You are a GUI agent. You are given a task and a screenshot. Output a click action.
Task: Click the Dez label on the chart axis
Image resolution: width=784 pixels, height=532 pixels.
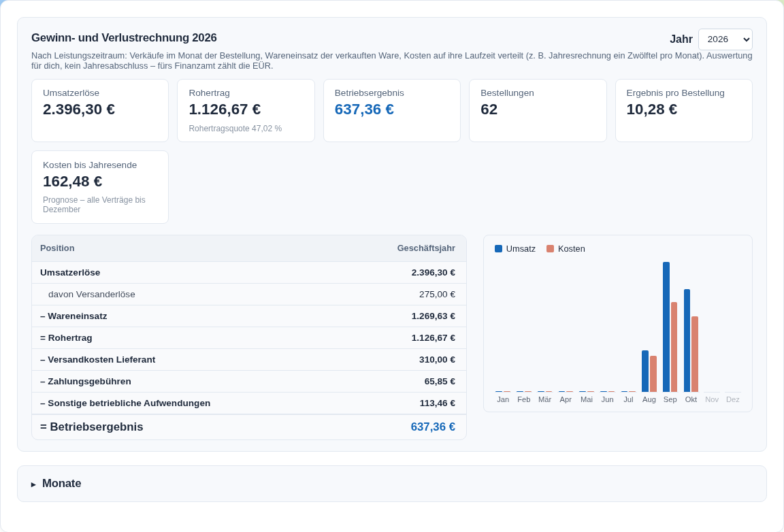732,399
